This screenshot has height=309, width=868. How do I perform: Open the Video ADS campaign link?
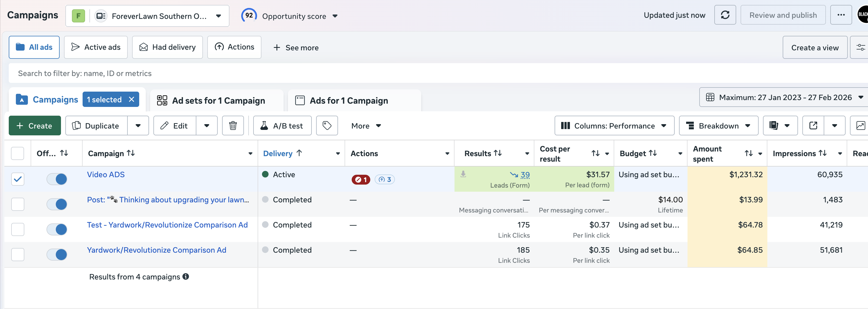pos(106,174)
